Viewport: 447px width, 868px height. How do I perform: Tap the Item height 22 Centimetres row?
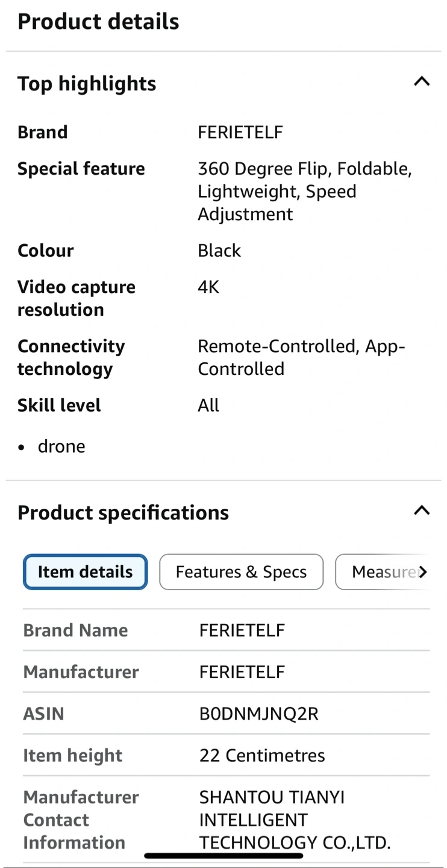pyautogui.click(x=227, y=755)
